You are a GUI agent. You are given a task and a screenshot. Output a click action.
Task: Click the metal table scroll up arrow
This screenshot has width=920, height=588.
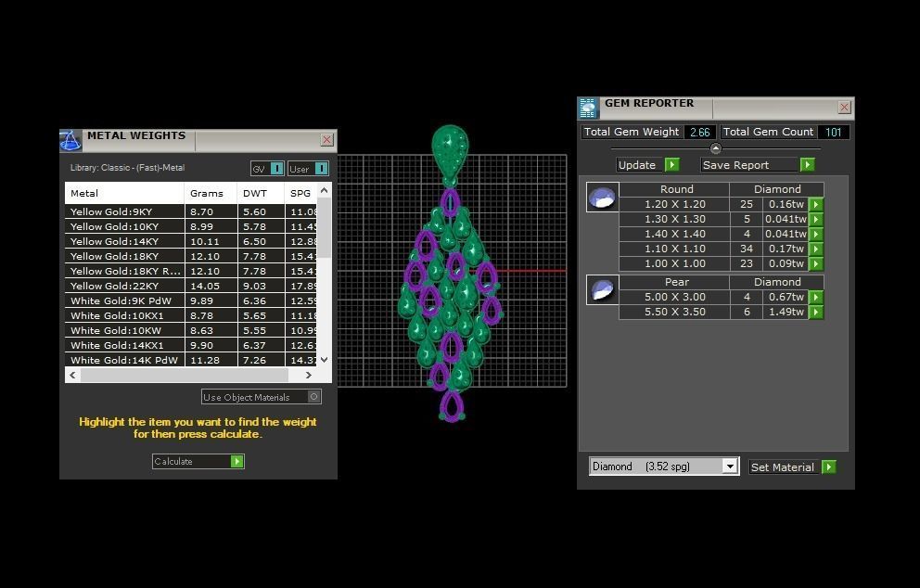click(324, 191)
